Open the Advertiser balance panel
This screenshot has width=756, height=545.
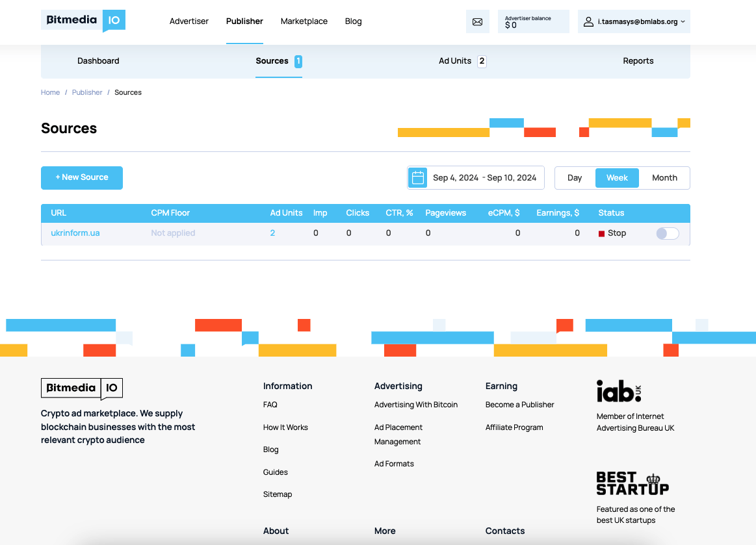533,21
